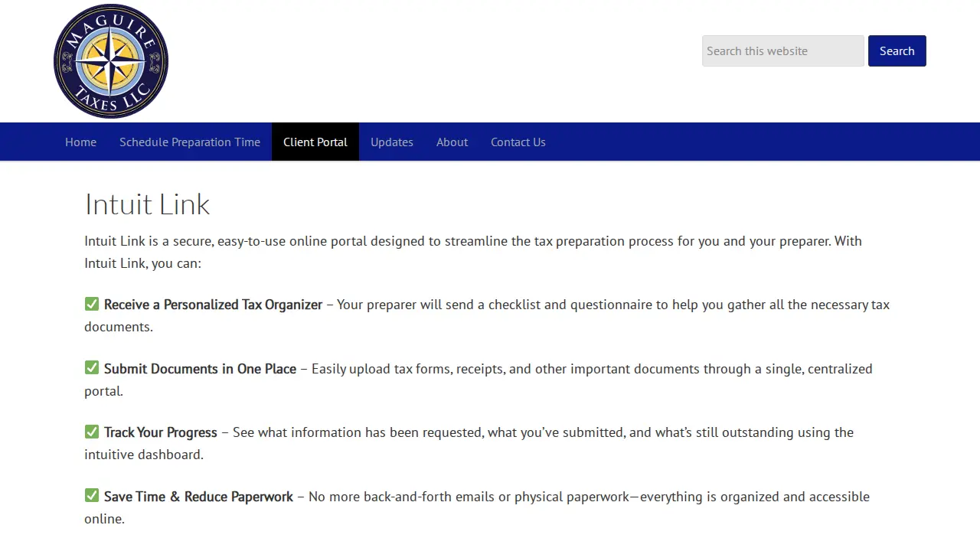980x551 pixels.
Task: Select the text "Receive a Personalized Tax Organizer"
Action: pos(213,305)
